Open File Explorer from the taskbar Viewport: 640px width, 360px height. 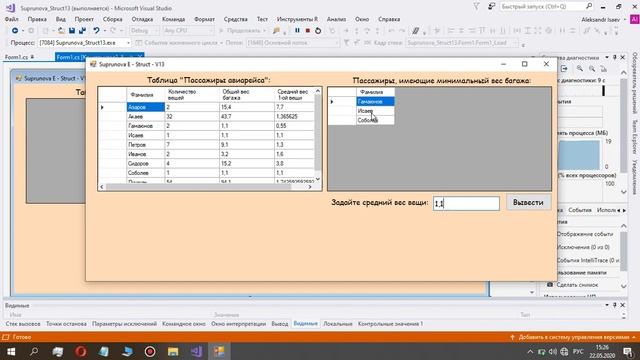click(x=173, y=351)
